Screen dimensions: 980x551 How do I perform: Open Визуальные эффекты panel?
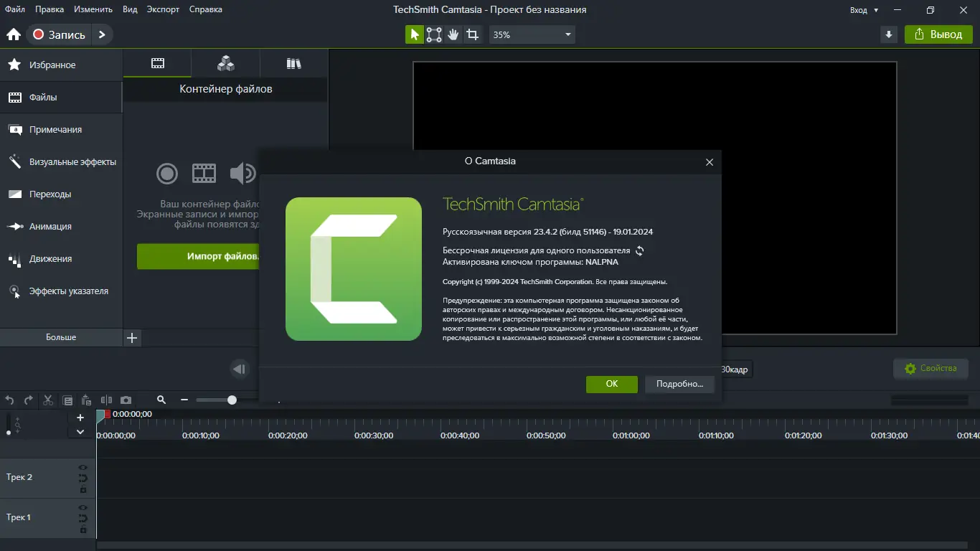click(61, 161)
